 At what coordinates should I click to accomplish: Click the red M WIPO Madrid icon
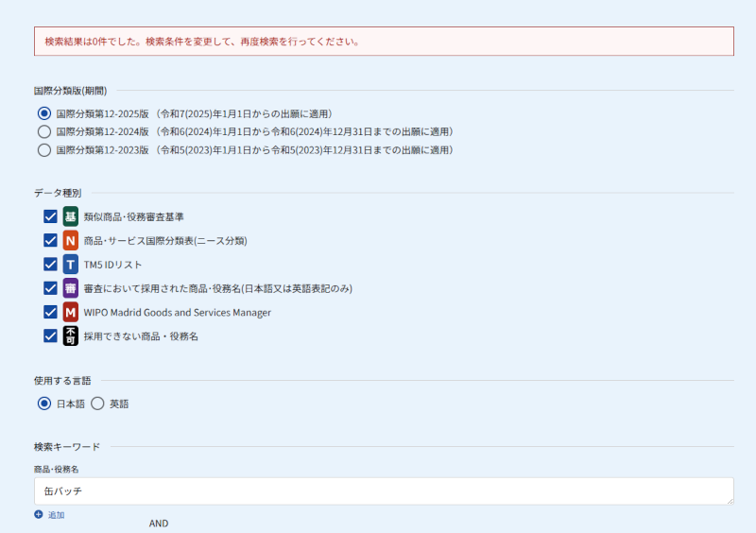71,312
